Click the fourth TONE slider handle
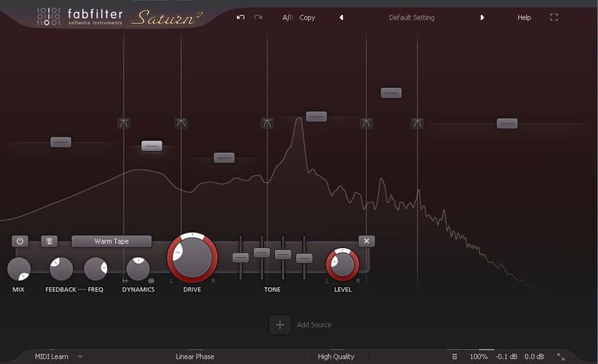 (304, 259)
